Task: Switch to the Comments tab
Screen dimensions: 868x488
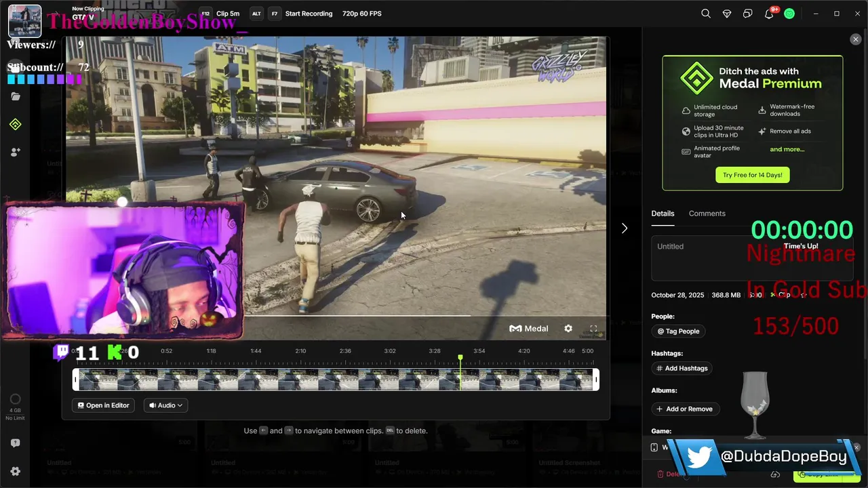Action: pos(707,213)
